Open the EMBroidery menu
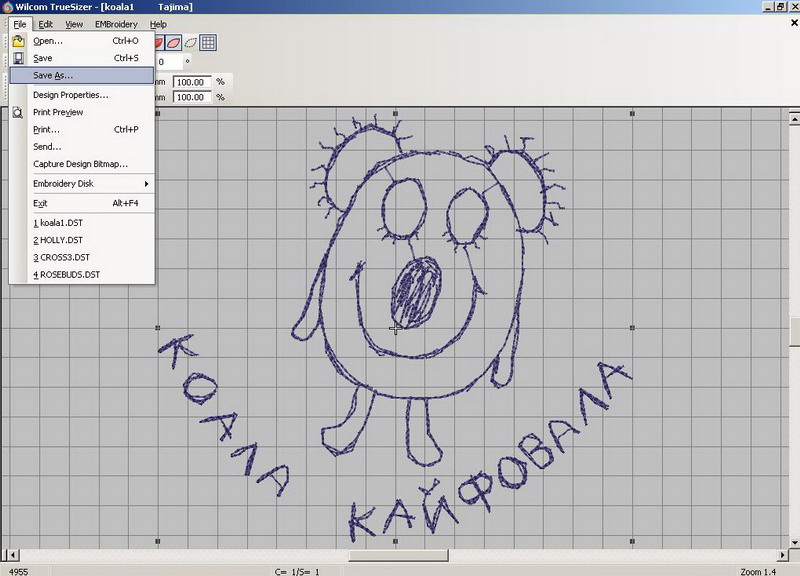Viewport: 800px width, 576px height. 116,24
